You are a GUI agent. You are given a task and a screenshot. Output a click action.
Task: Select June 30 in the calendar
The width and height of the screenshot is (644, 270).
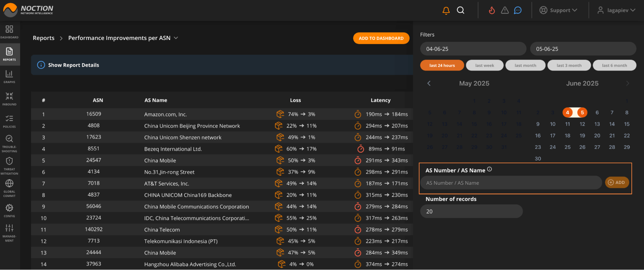click(x=538, y=159)
